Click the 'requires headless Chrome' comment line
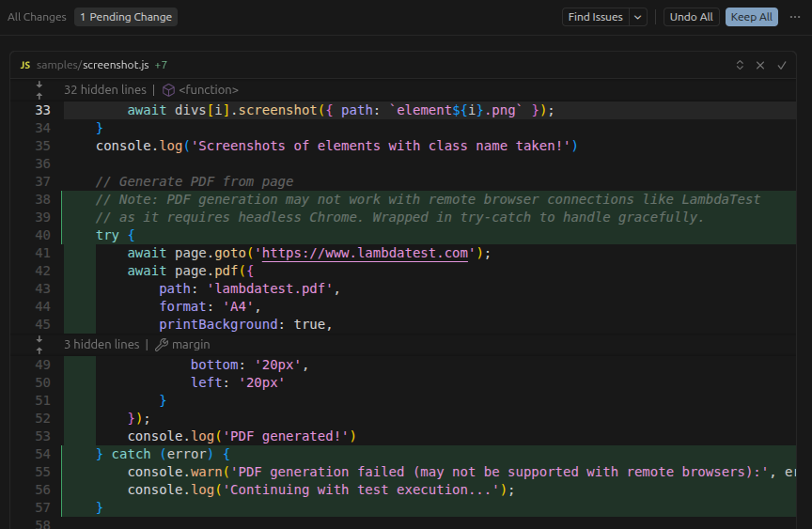The width and height of the screenshot is (812, 529). coord(400,217)
